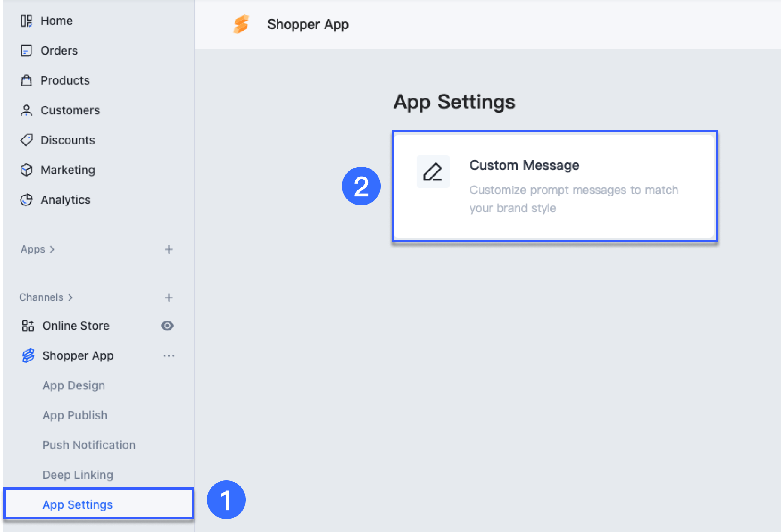781x532 pixels.
Task: Click the Home icon in sidebar
Action: point(27,20)
